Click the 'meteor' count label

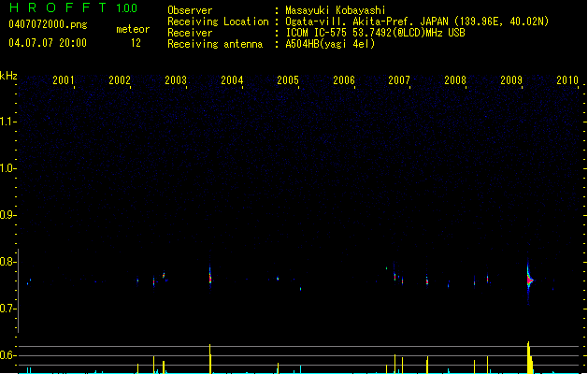pos(133,29)
